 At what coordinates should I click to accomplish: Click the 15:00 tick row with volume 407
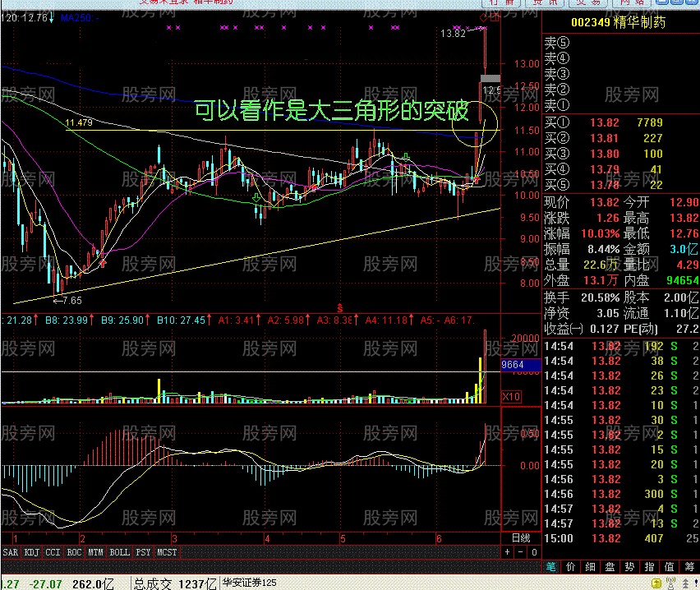[621, 538]
